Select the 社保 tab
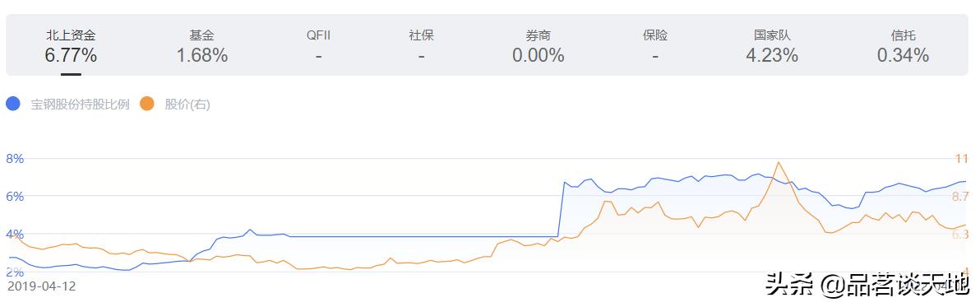Image resolution: width=980 pixels, height=307 pixels. click(x=421, y=46)
